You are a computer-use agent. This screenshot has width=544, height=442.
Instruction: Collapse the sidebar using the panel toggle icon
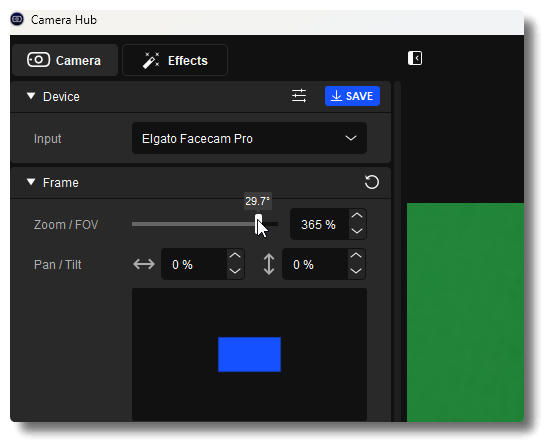click(415, 58)
